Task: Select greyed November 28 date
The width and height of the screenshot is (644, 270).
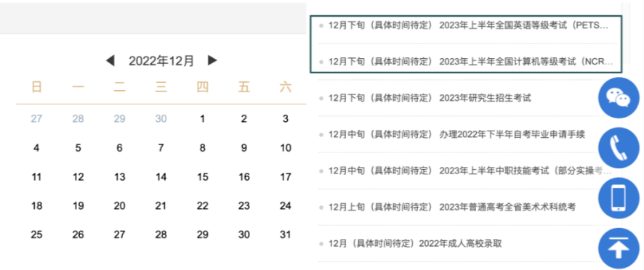Action: 78,119
